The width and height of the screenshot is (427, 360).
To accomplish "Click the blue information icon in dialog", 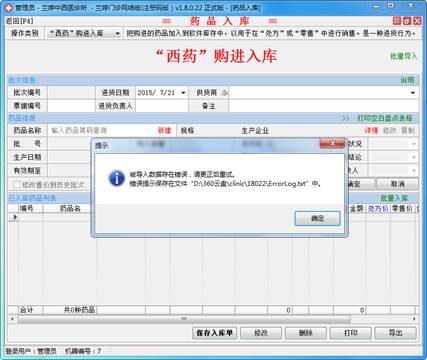I will (117, 178).
